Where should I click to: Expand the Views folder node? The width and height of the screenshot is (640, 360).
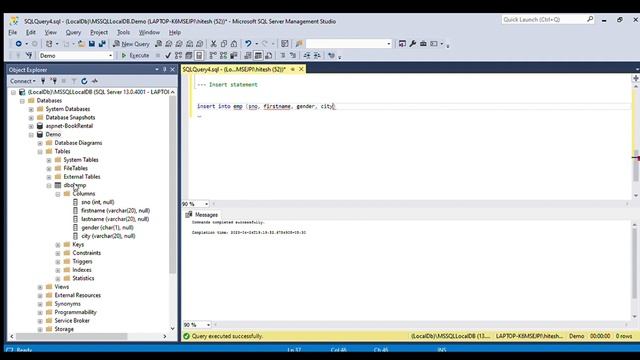[x=40, y=287]
